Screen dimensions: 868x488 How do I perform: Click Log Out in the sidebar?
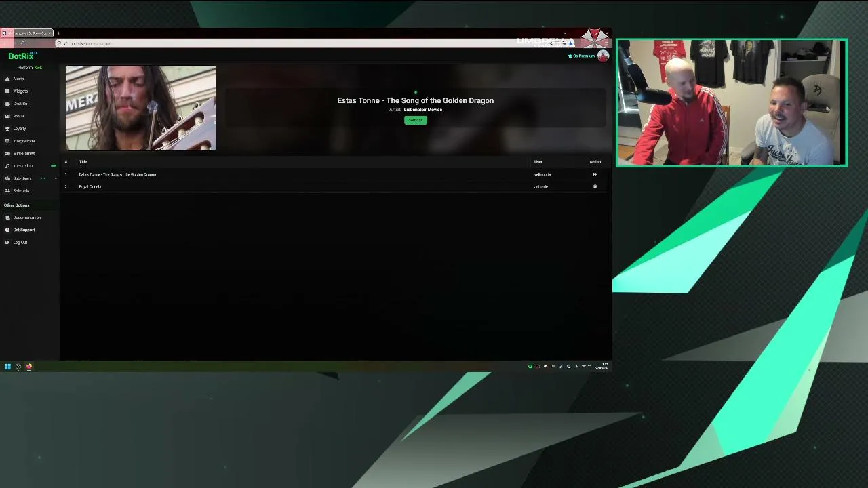20,243
